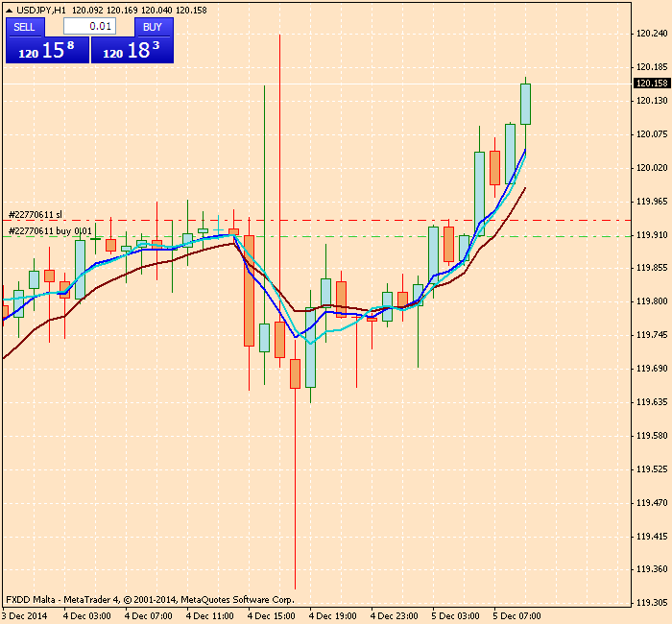Viewport: 672px width, 624px height.
Task: Click the FXDD Malta MetaTrader copyright text
Action: pyautogui.click(x=150, y=599)
